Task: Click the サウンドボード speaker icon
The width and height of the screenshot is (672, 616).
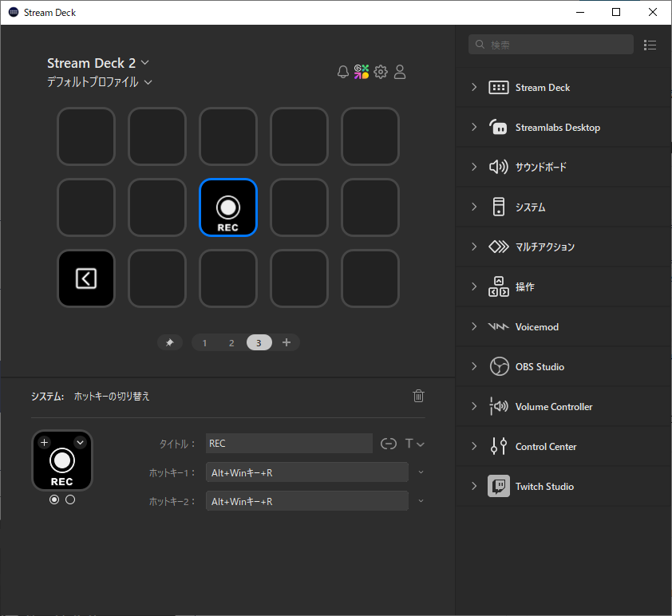Action: [x=499, y=167]
